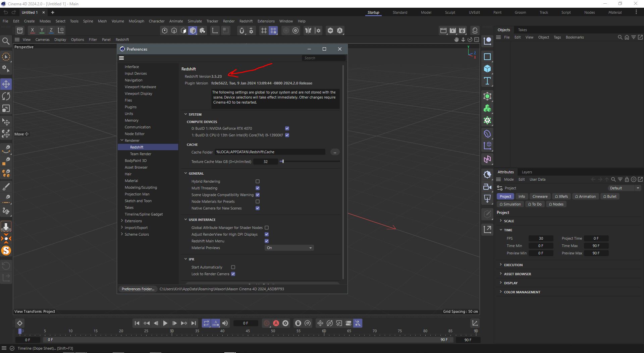Enable Global Attribute Manager for Shader Nodes
Image resolution: width=644 pixels, height=353 pixels.
(267, 228)
